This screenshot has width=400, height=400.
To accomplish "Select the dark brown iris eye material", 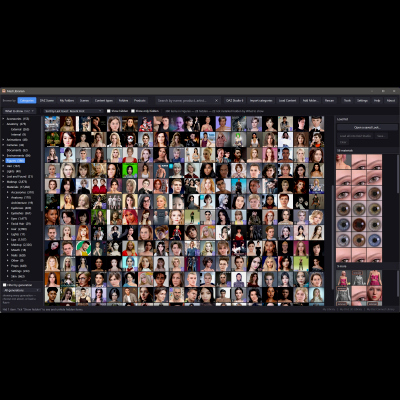I will coord(359,224).
